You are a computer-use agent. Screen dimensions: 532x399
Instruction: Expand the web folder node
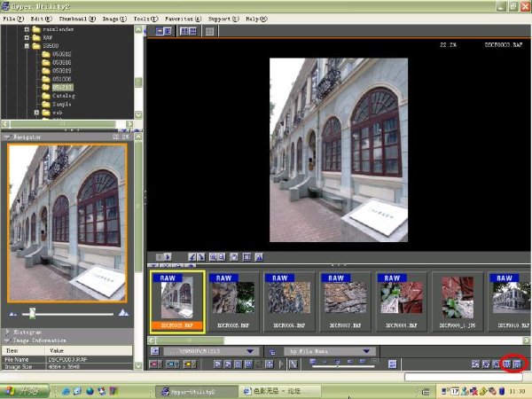[36, 113]
